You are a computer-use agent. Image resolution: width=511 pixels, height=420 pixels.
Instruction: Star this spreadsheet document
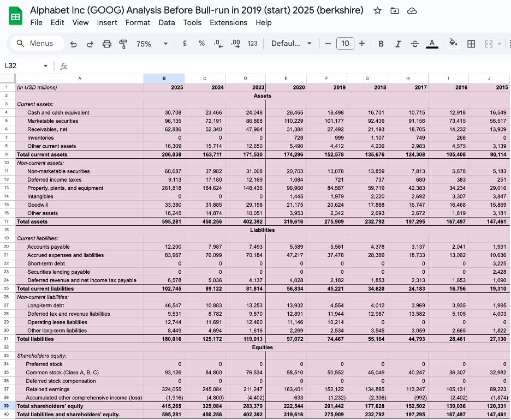[x=377, y=11]
